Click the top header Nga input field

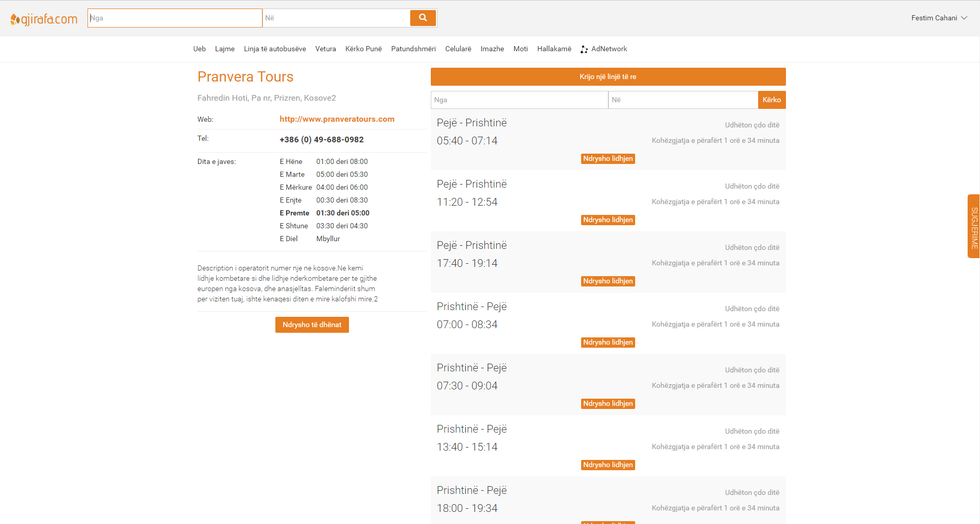(174, 18)
